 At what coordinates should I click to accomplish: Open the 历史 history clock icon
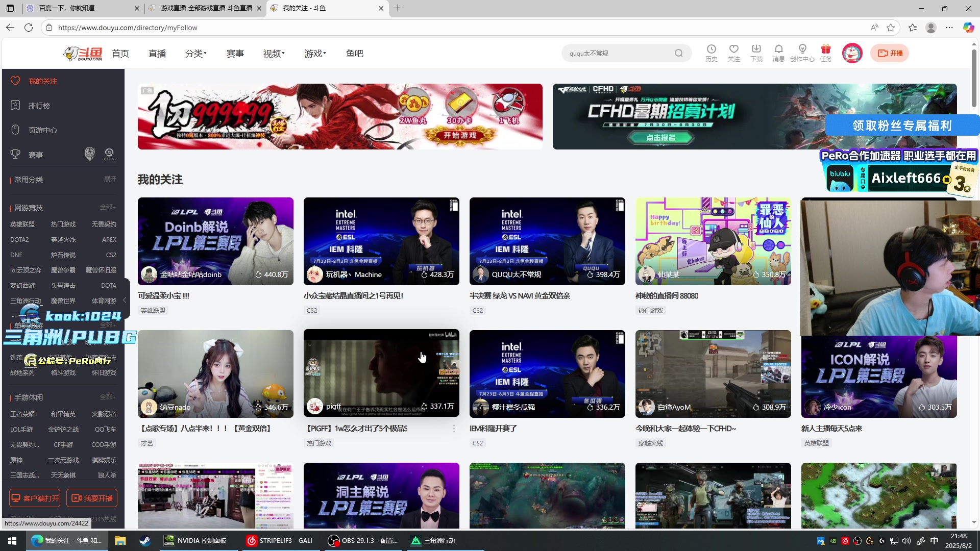[711, 53]
